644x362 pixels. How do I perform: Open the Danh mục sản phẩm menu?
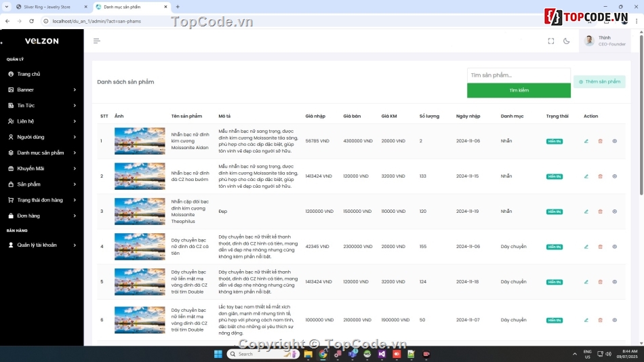tap(41, 153)
